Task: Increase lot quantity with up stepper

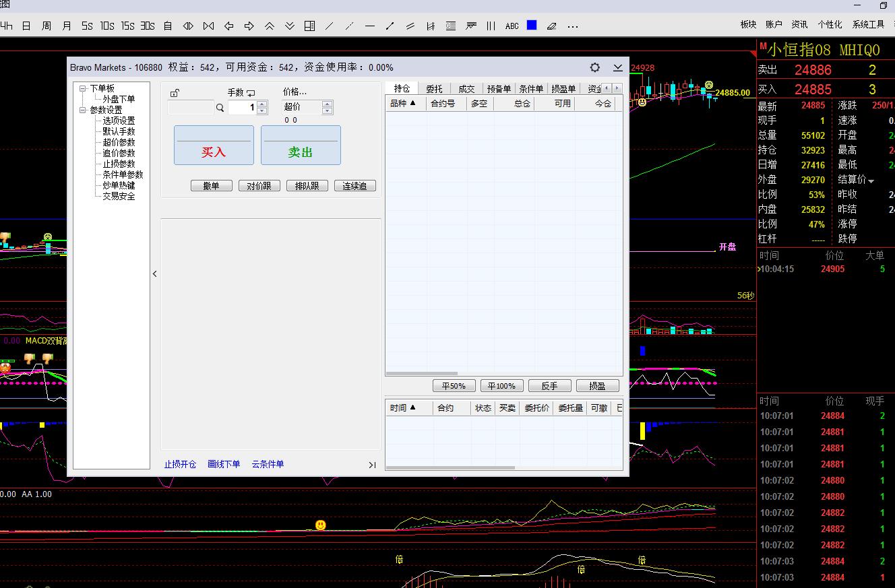Action: [x=262, y=104]
